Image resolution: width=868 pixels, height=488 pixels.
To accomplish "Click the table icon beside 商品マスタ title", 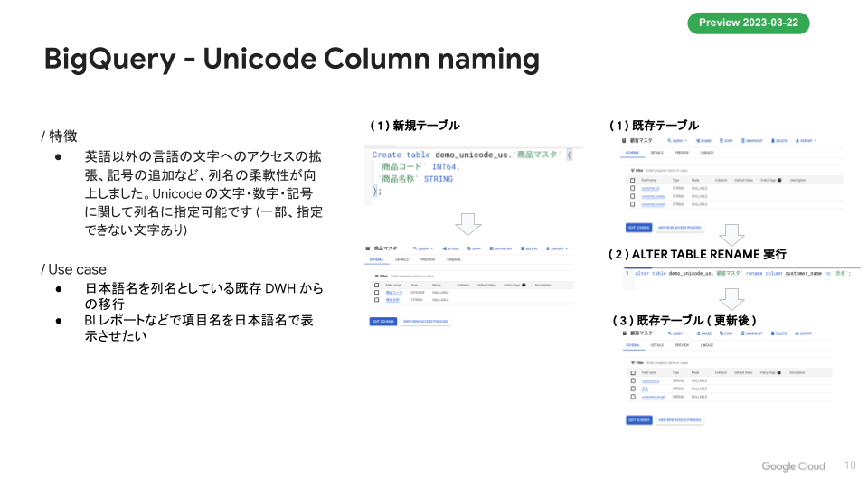I will click(x=368, y=249).
